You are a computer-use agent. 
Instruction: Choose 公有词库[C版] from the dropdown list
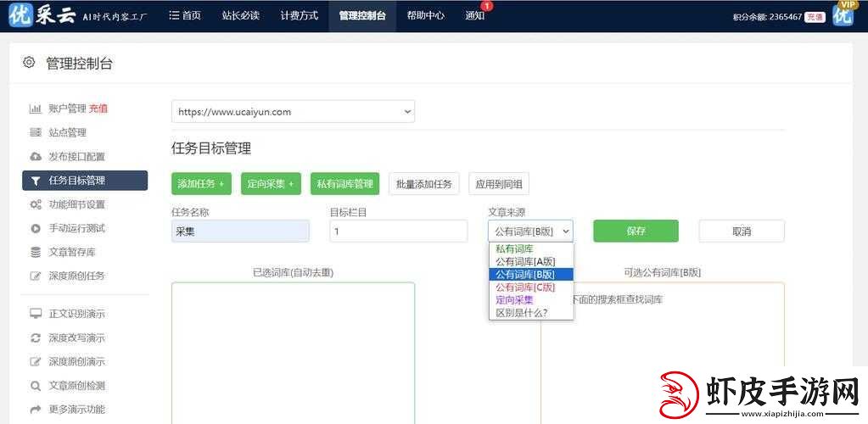point(531,287)
